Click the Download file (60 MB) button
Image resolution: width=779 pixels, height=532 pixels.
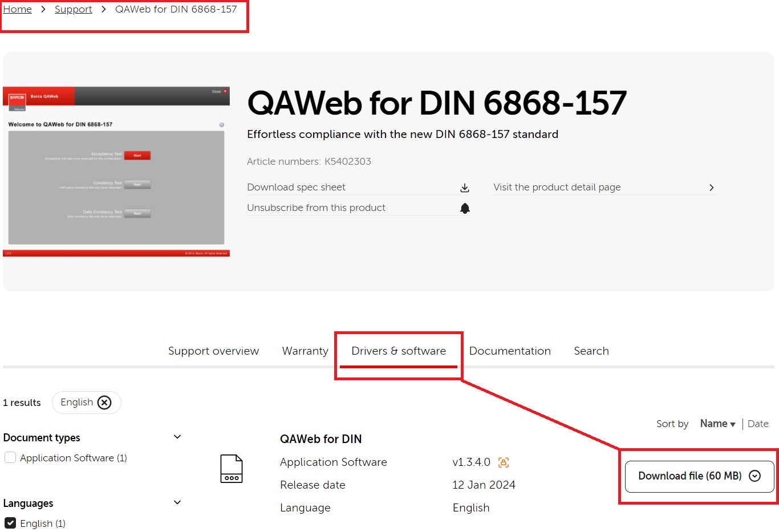699,476
